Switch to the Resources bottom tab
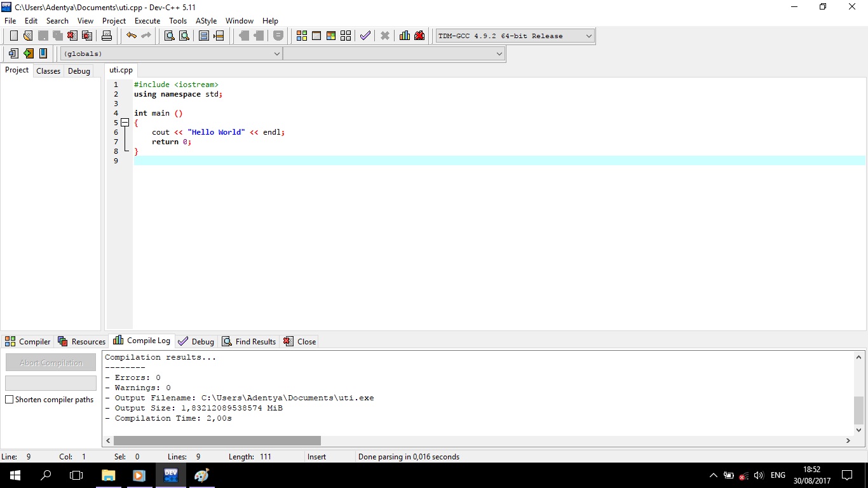Image resolution: width=868 pixels, height=488 pixels. (81, 341)
